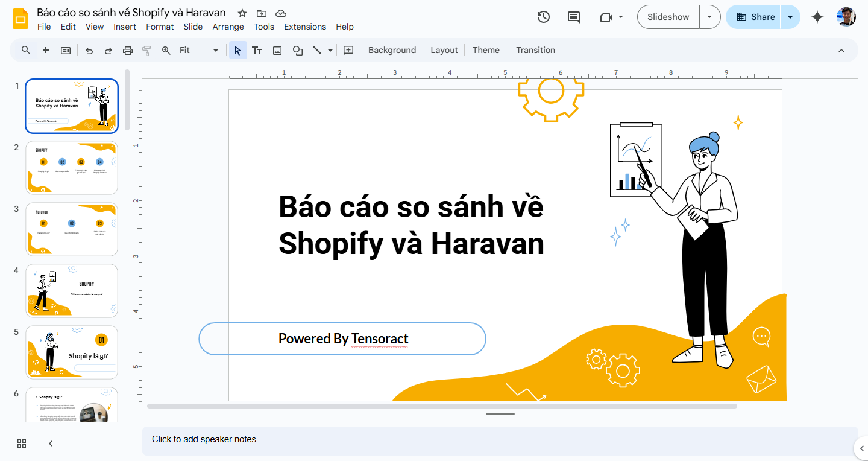This screenshot has width=868, height=461.
Task: Click the Zoom magnifier tool
Action: pos(166,51)
